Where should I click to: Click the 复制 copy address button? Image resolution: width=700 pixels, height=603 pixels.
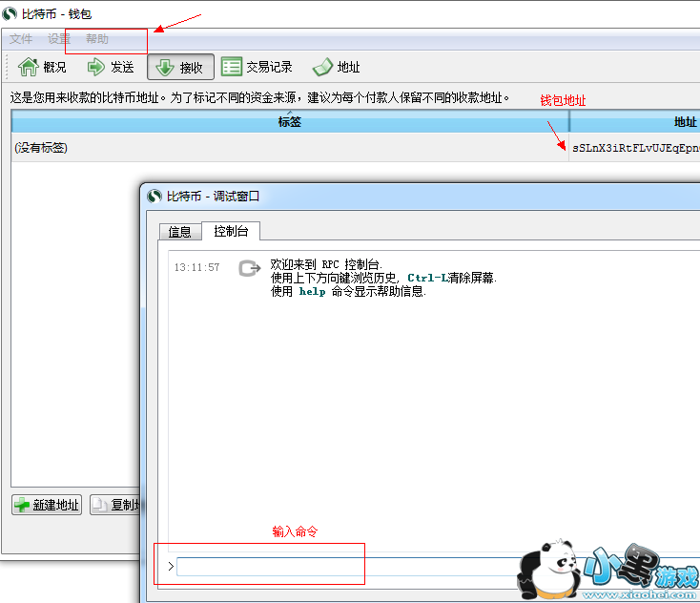[114, 505]
